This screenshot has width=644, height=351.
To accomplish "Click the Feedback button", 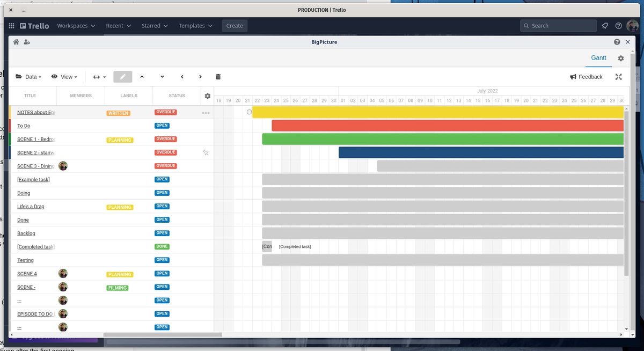I will (x=586, y=77).
